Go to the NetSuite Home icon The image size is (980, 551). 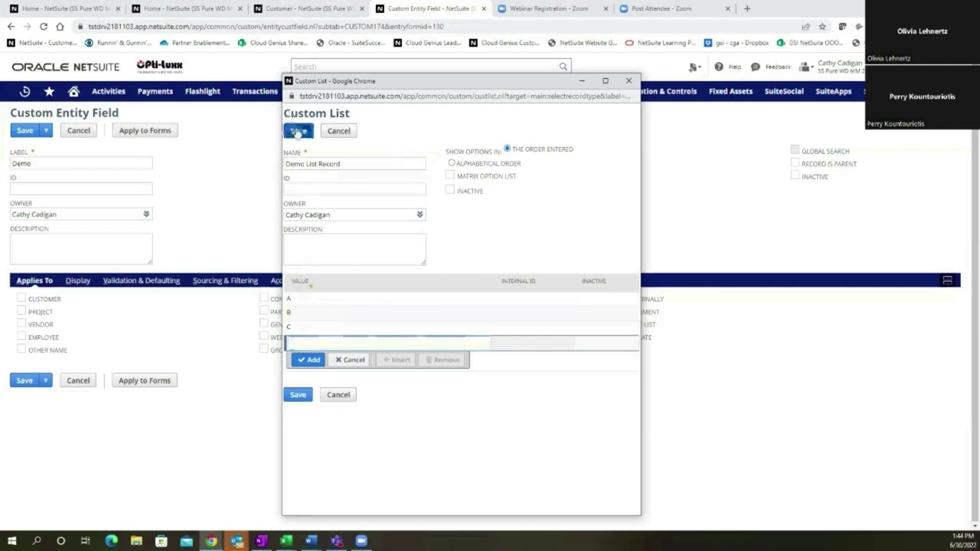[x=73, y=91]
